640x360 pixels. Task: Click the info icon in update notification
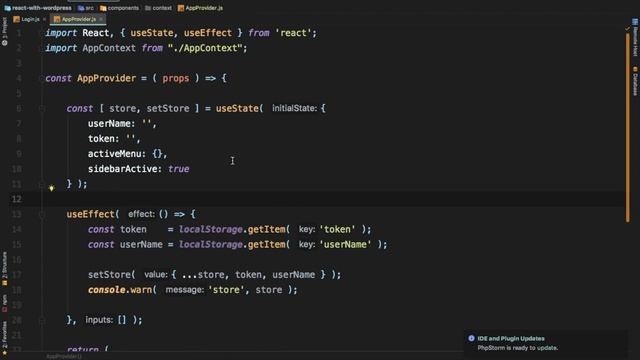click(471, 338)
